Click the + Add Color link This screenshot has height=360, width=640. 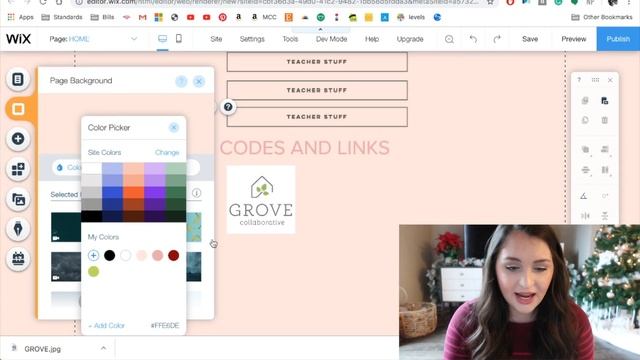(x=107, y=326)
